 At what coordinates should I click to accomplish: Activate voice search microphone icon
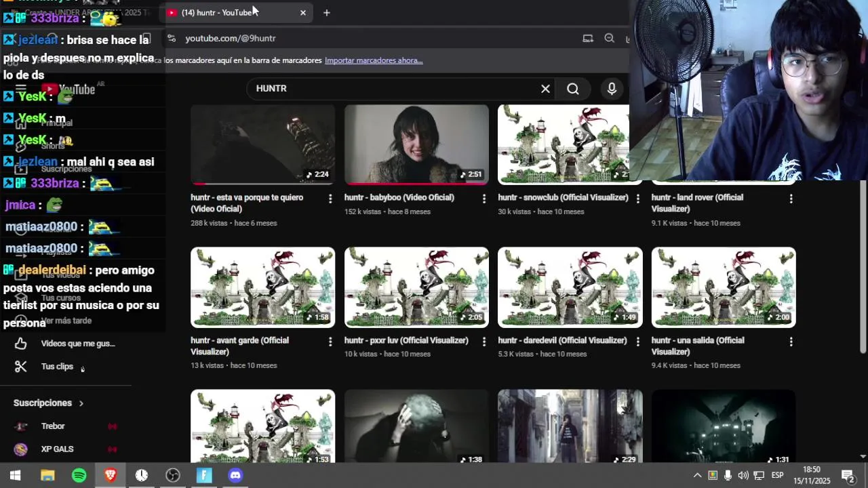(612, 89)
